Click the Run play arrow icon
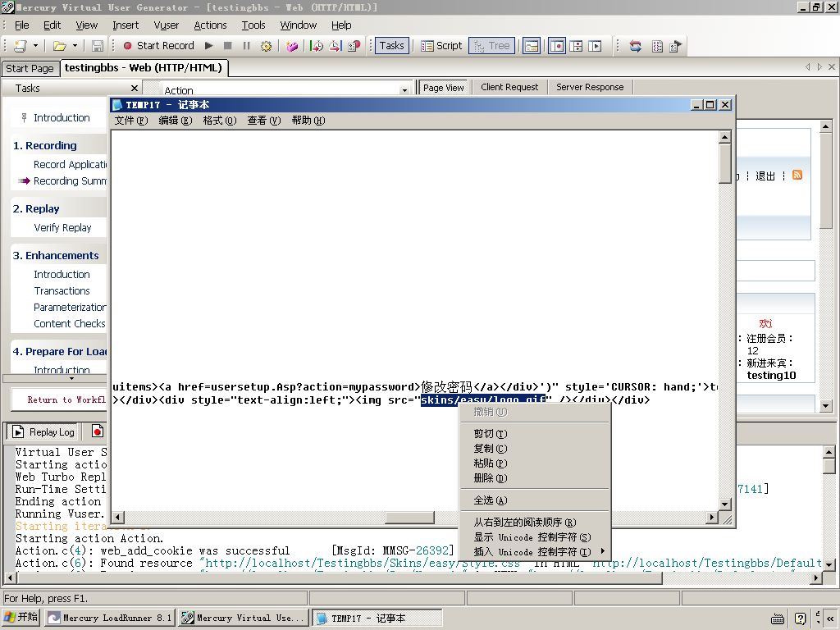The width and height of the screenshot is (840, 630). click(x=209, y=46)
